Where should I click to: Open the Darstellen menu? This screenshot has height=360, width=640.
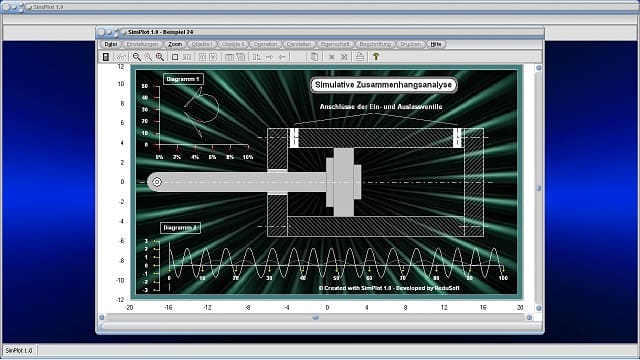click(x=299, y=44)
